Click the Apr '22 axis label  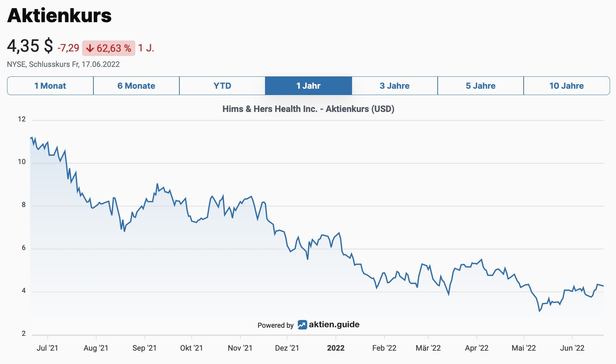click(476, 348)
